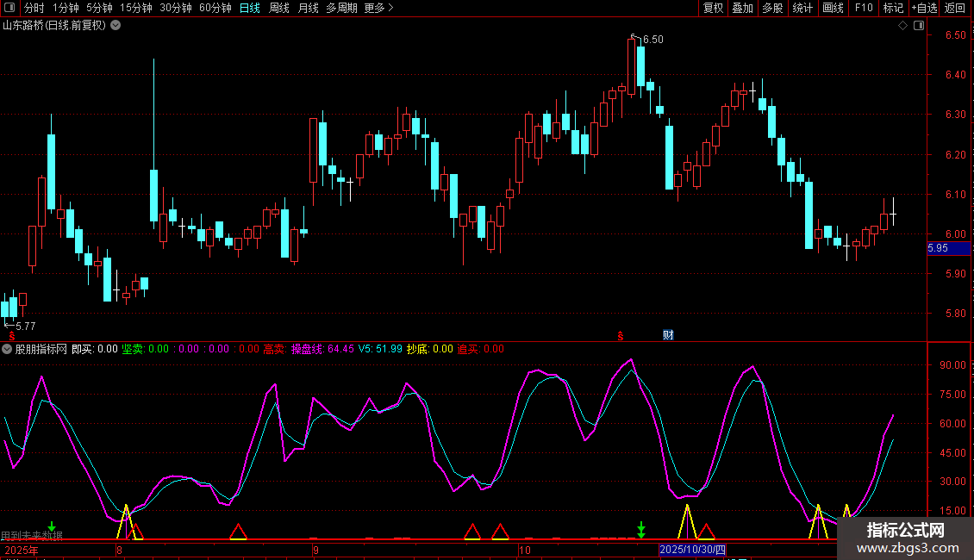The image size is (974, 560).
Task: Click the 6.40 price scale label
Action: click(x=955, y=74)
